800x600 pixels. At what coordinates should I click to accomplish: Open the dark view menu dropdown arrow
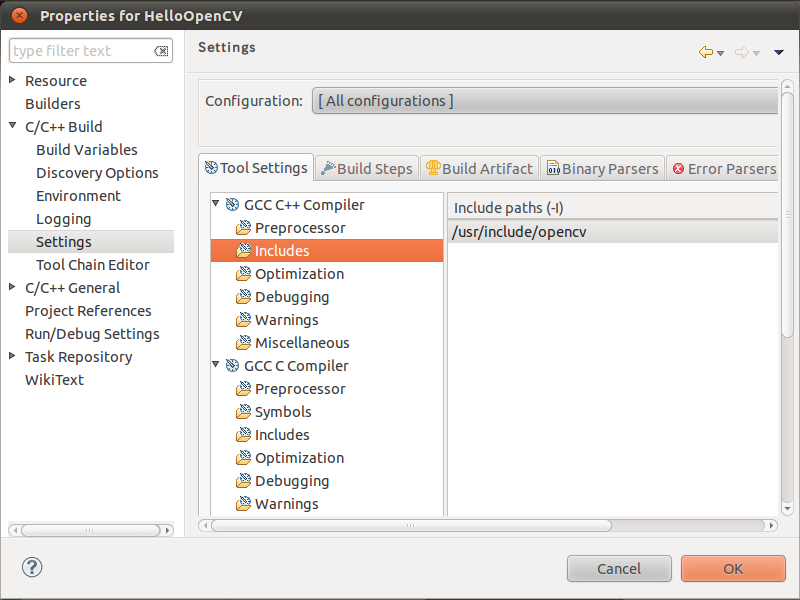tap(779, 52)
